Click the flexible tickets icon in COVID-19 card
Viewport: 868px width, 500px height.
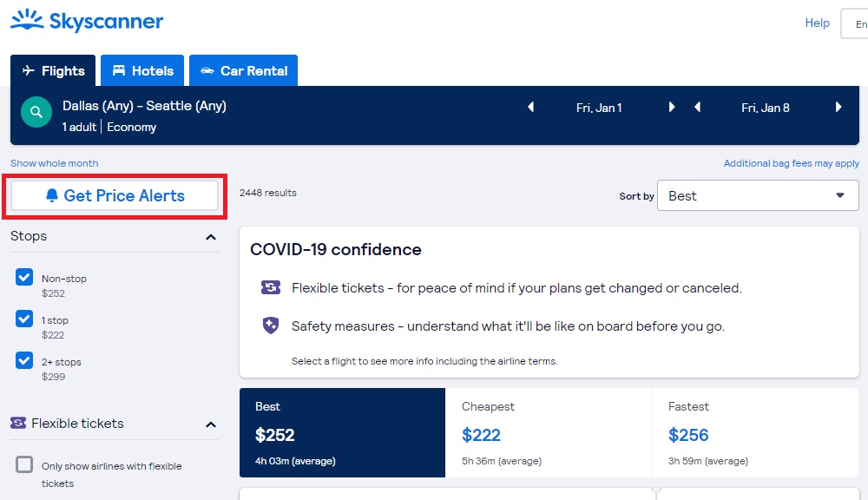[271, 287]
